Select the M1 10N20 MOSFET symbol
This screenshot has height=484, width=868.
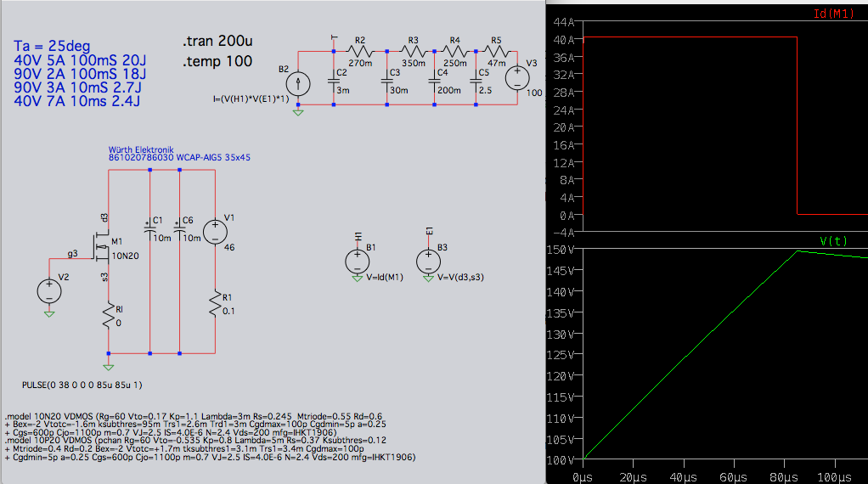pos(101,247)
